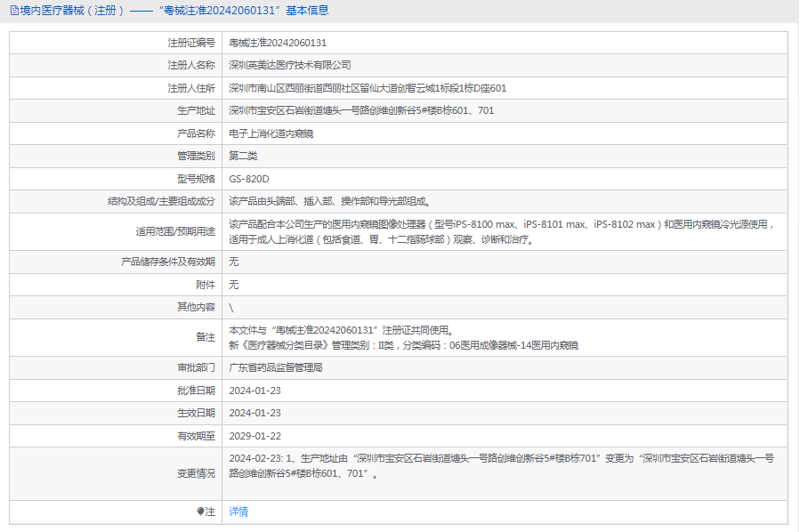Click the 生效日期 value 2024-01-23
The image size is (800, 532).
[x=255, y=413]
